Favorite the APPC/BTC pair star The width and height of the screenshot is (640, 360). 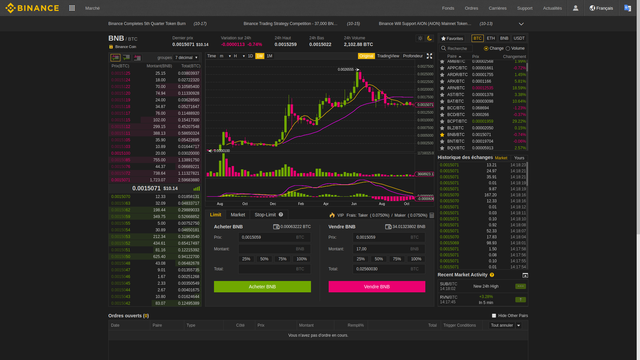(442, 68)
